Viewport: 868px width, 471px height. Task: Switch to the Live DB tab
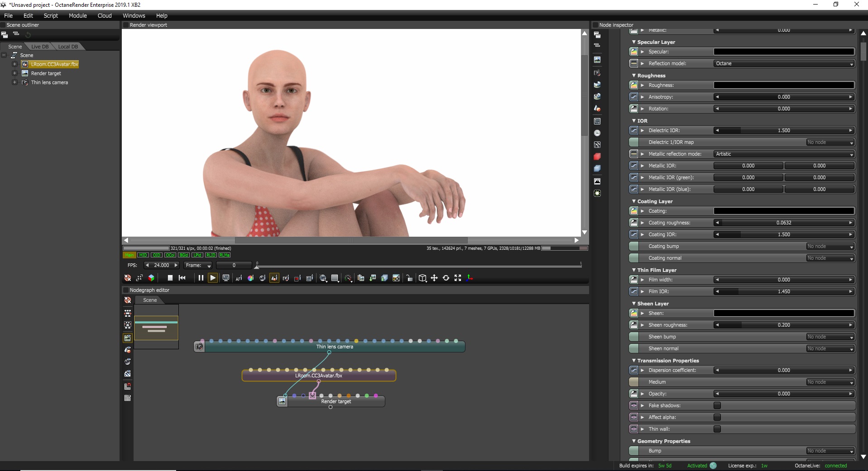coord(40,47)
